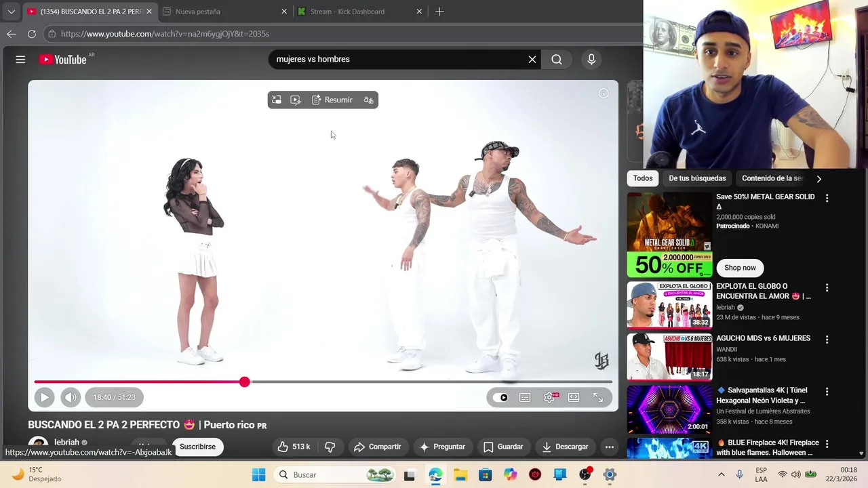This screenshot has width=868, height=488.
Task: Switch to theater mode
Action: [x=574, y=397]
